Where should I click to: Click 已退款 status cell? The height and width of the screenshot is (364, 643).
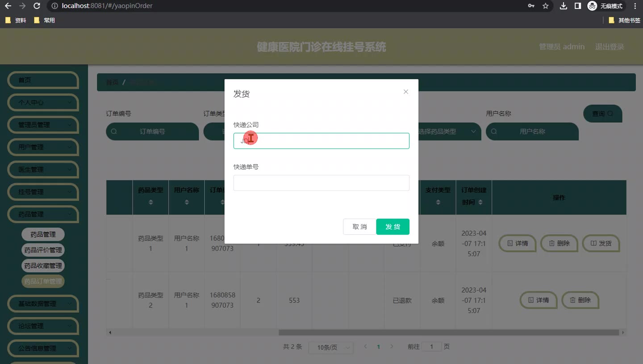(402, 301)
